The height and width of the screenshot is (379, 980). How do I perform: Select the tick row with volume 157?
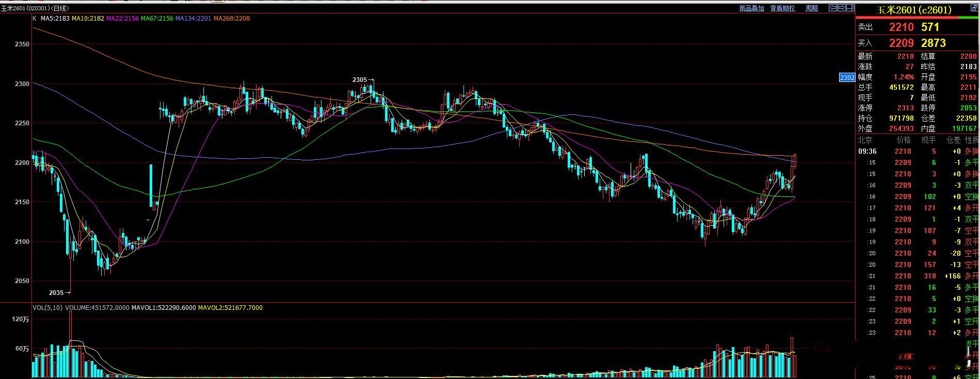pyautogui.click(x=918, y=265)
